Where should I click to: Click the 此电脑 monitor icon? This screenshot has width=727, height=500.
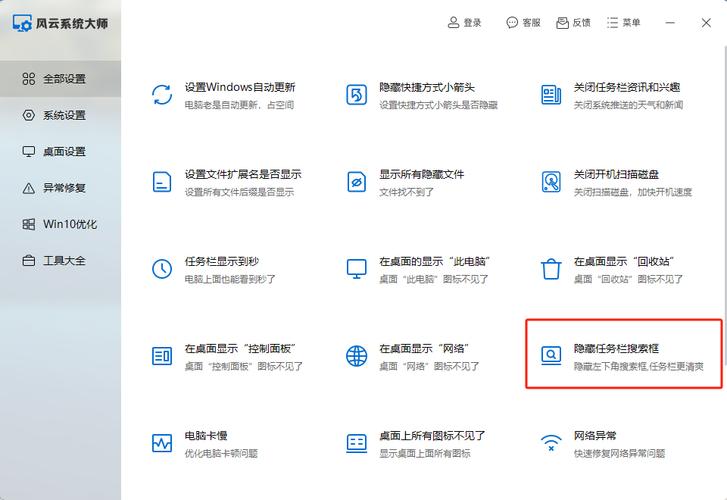[x=357, y=269]
